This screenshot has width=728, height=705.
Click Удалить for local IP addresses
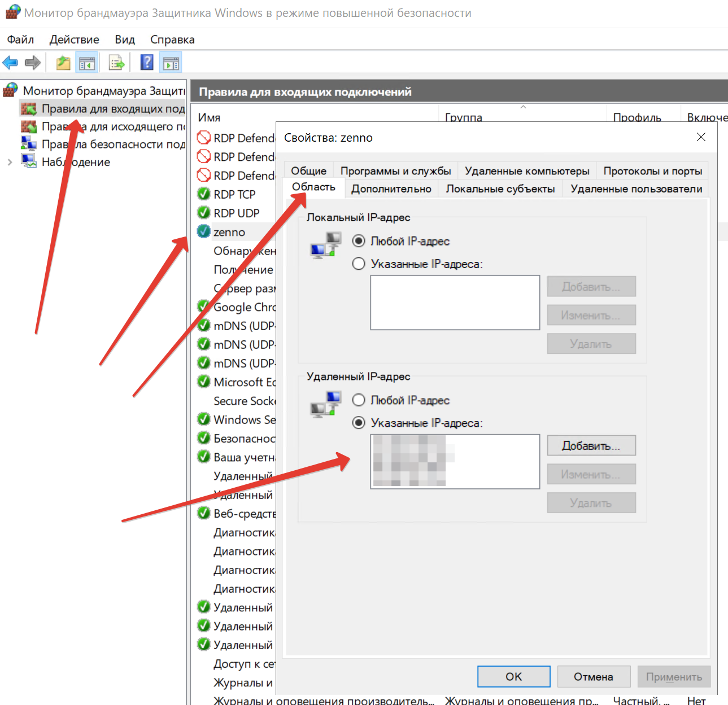[591, 344]
